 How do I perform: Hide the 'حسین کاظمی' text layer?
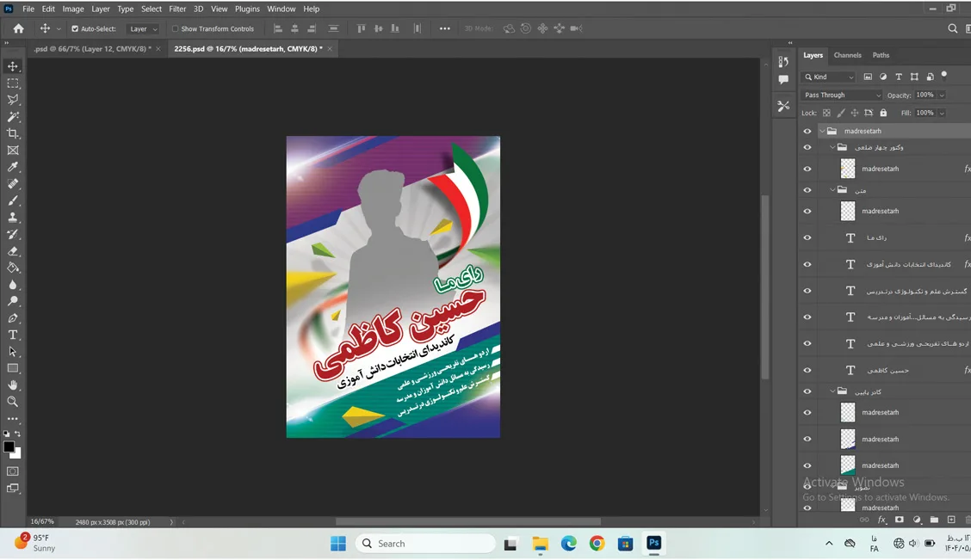pos(807,370)
